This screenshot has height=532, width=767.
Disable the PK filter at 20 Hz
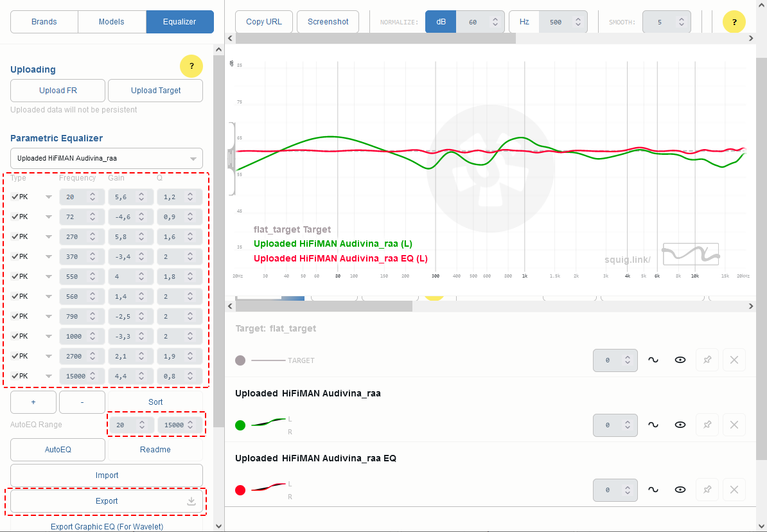pos(15,197)
